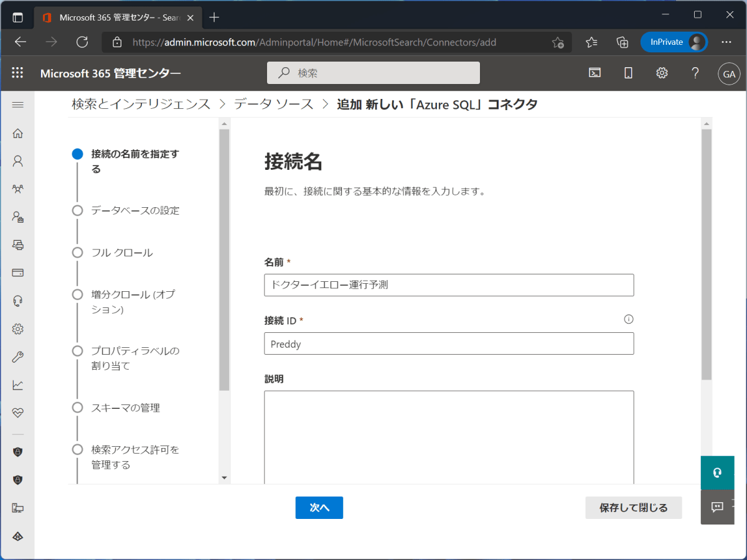Click the 保存して閉じる button
The width and height of the screenshot is (747, 560).
[634, 508]
